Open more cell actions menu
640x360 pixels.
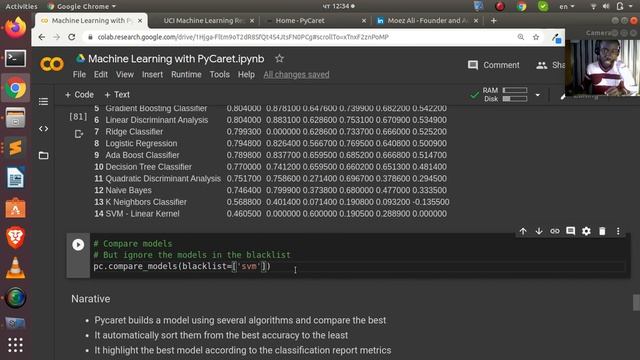click(618, 231)
